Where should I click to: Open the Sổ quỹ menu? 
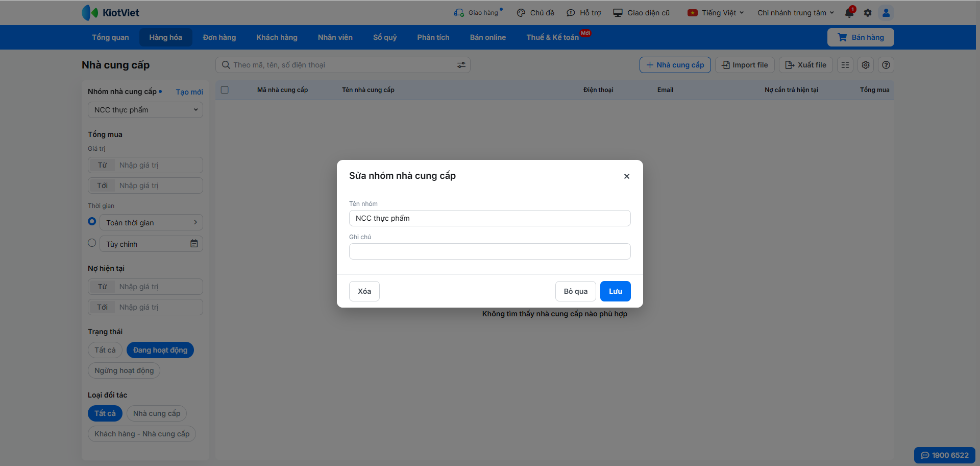385,37
